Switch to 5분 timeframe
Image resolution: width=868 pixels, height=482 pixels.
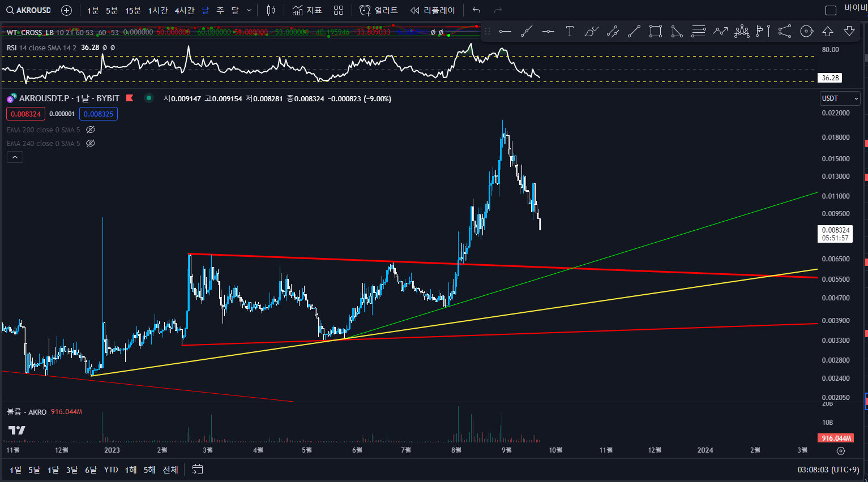[112, 10]
